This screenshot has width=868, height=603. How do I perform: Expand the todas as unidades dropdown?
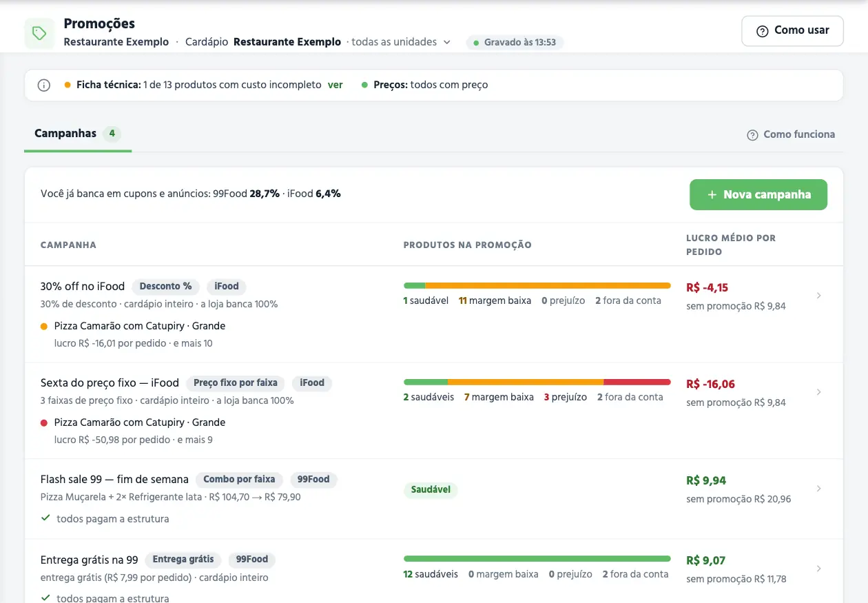pyautogui.click(x=401, y=42)
